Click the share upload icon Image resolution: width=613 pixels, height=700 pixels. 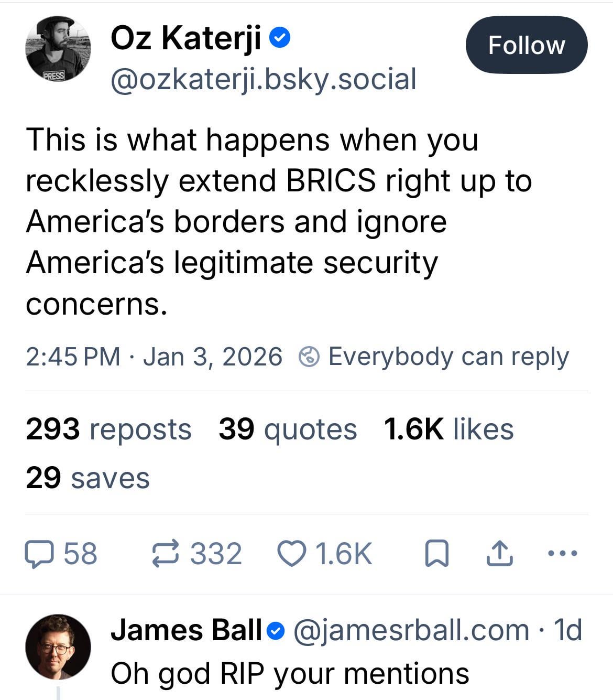pyautogui.click(x=499, y=555)
